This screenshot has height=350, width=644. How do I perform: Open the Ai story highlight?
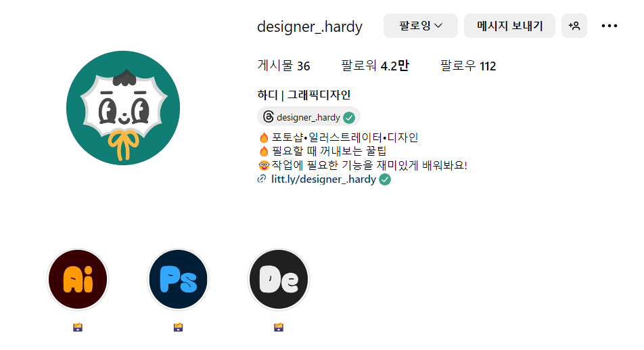tap(78, 280)
